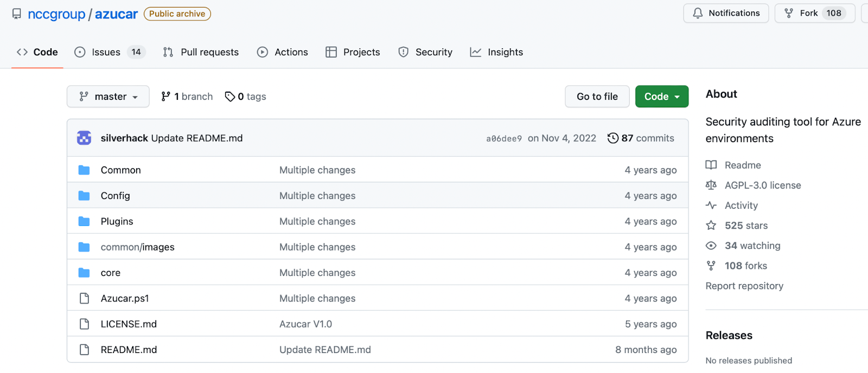This screenshot has height=373, width=868.
Task: Open the Pull requests tab
Action: [x=201, y=52]
